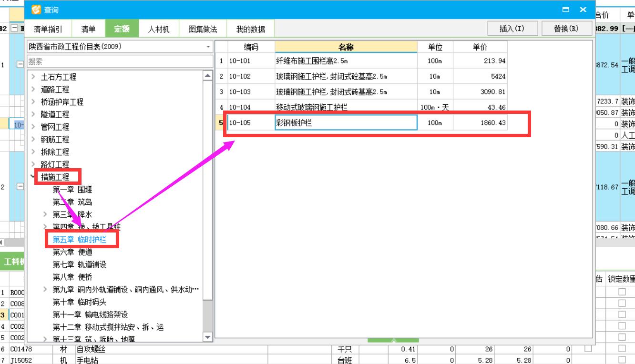Select 第十章 临时码头 chapter

coord(80,302)
